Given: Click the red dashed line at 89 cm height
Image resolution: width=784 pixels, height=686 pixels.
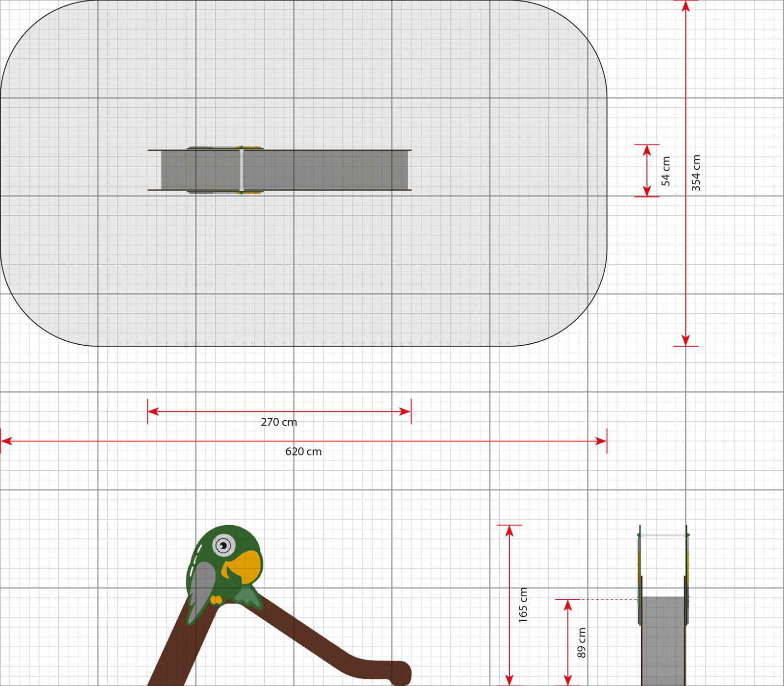Looking at the screenshot, I should [x=608, y=599].
